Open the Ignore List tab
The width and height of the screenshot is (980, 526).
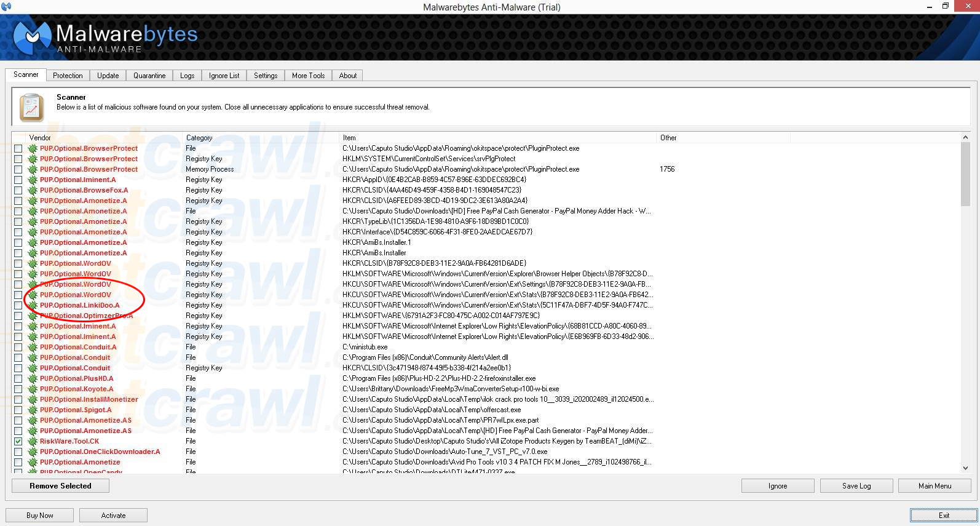coord(224,76)
